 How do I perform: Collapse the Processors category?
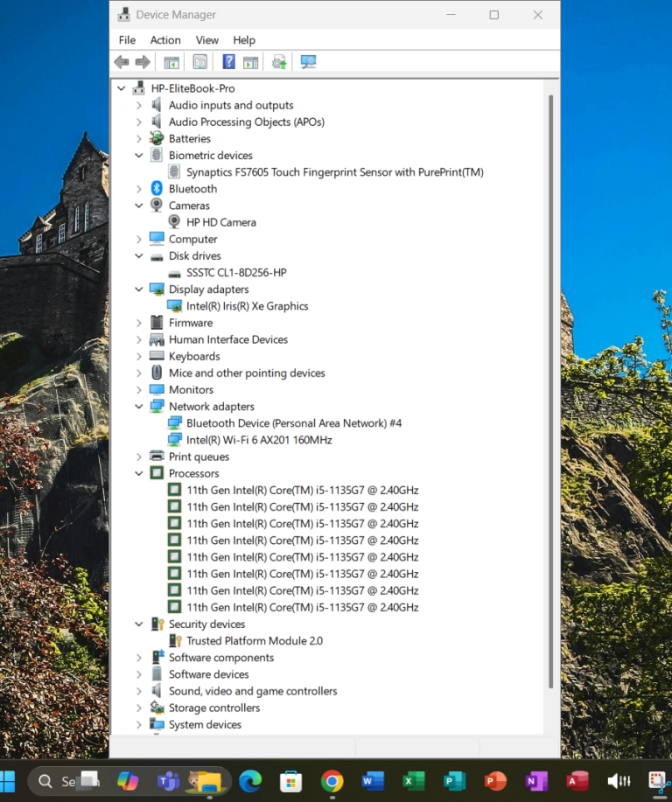[139, 474]
